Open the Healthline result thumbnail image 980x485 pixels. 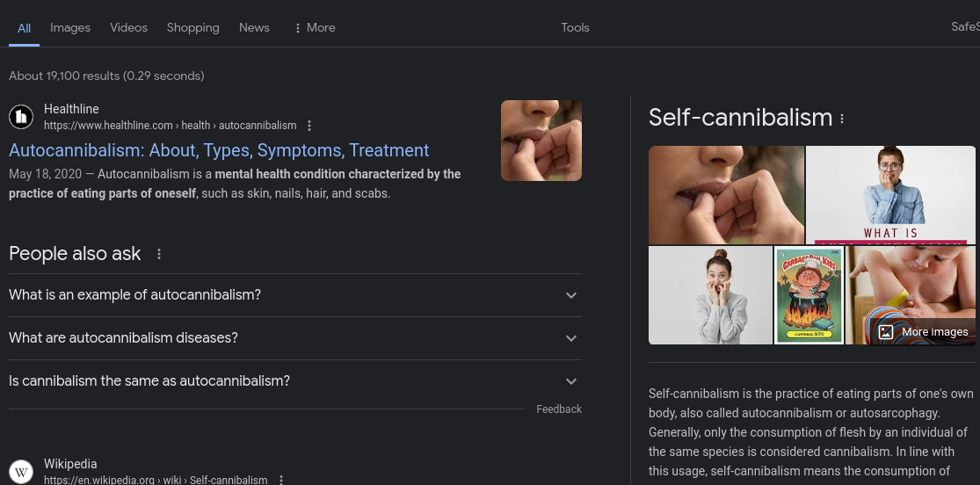[x=541, y=141]
